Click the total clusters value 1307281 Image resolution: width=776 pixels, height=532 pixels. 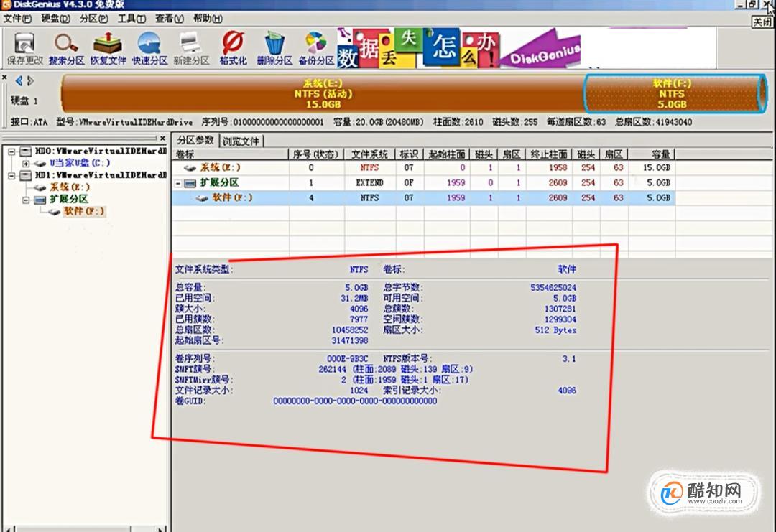(x=560, y=309)
